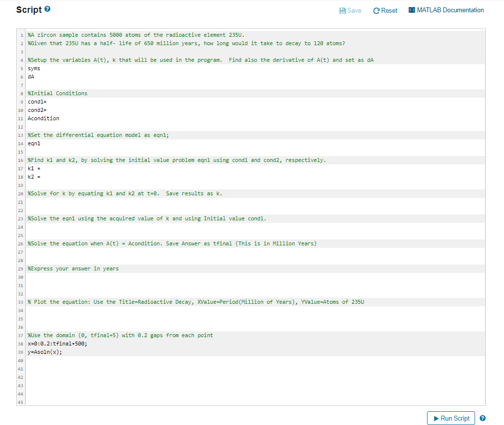
Task: Click empty editor line 27
Action: 255,252
